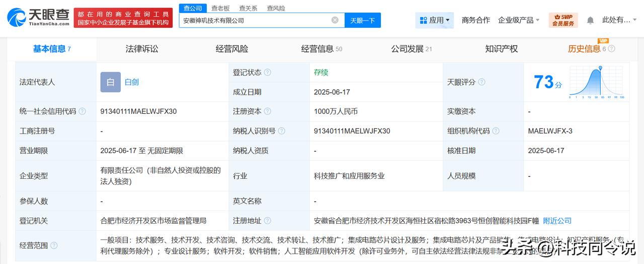
Task: Click help icon beside 登记状态
Action: 268,73
